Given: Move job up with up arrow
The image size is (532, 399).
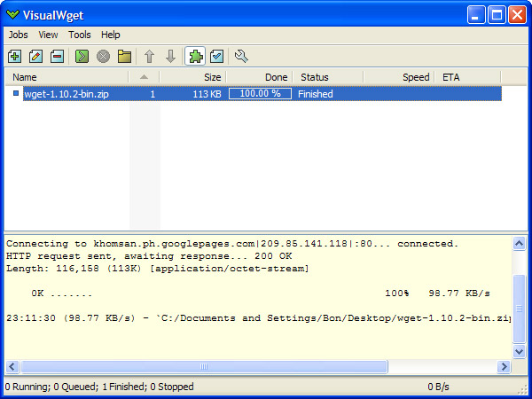Looking at the screenshot, I should [x=149, y=56].
